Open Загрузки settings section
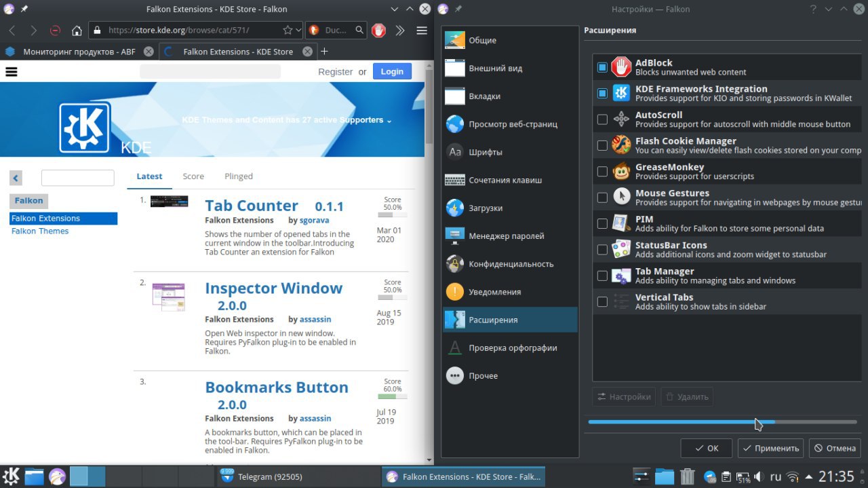868x488 pixels. (510, 208)
